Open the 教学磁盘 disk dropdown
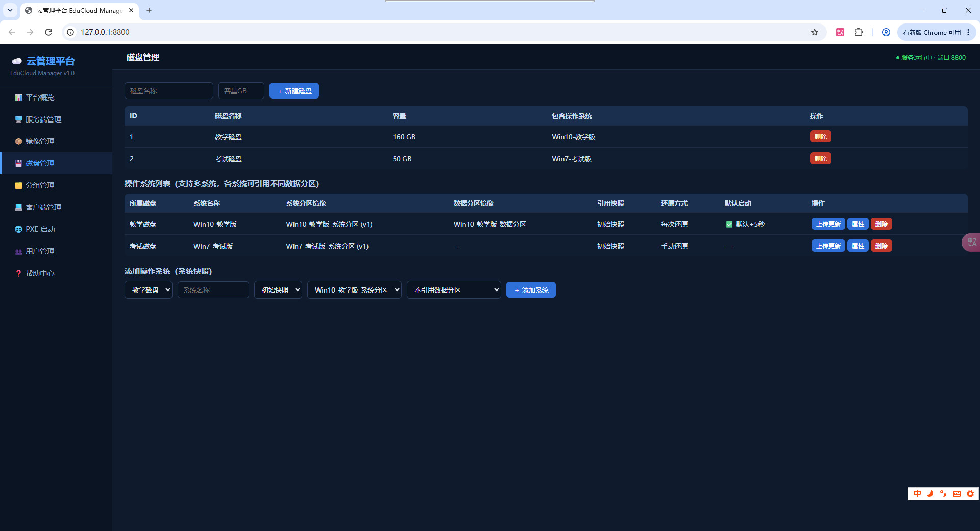This screenshot has width=980, height=531. [x=149, y=290]
